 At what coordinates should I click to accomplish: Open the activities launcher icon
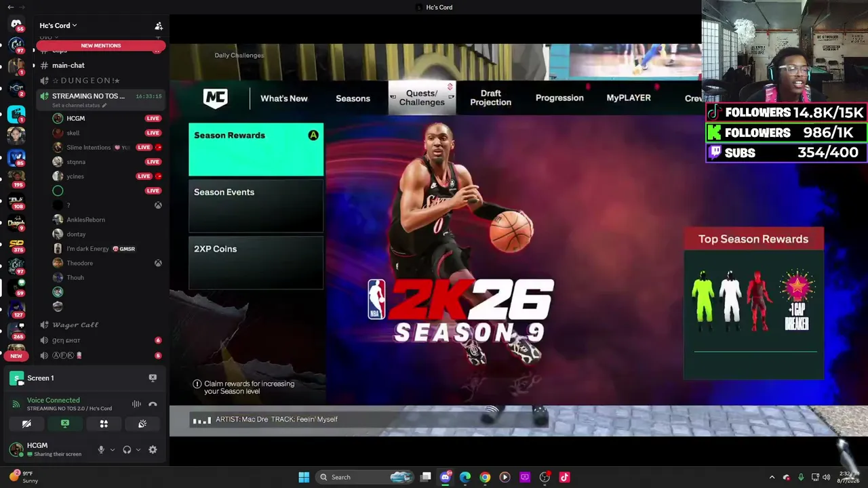(x=104, y=424)
